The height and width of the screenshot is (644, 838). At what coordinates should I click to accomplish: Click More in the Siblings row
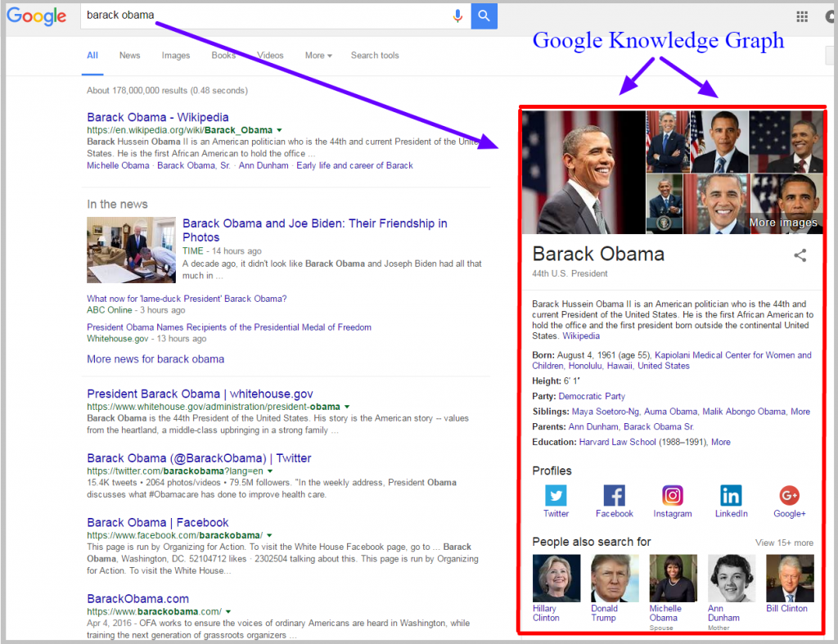tap(800, 412)
